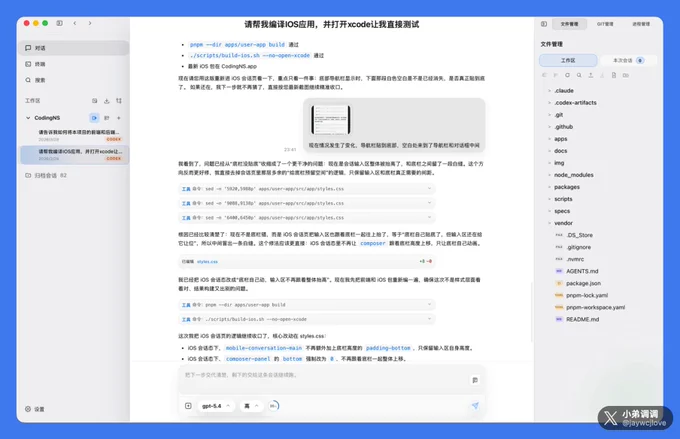This screenshot has width=680, height=439.
Task: Expand the pnpm --dir apps/user-app build tool row
Action: (x=307, y=305)
